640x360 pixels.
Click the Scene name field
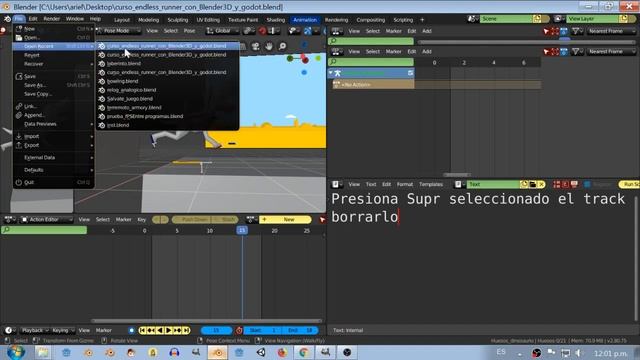[x=506, y=19]
